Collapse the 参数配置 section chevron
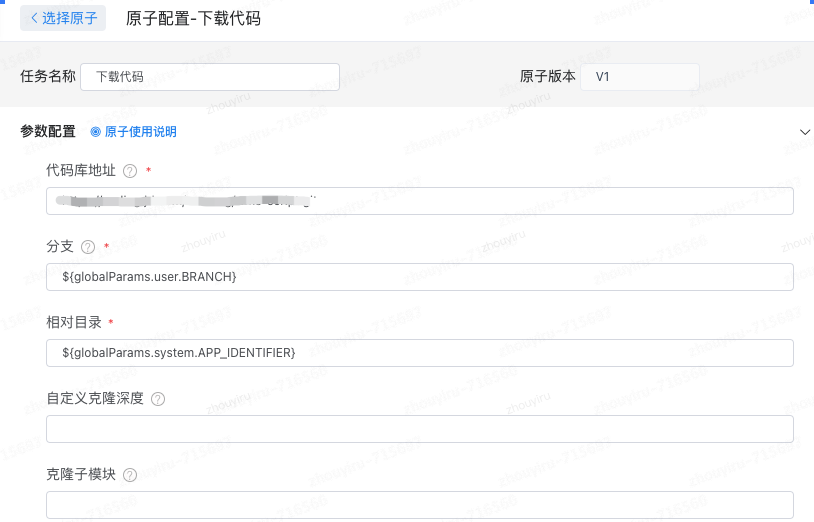The width and height of the screenshot is (814, 522). point(805,132)
